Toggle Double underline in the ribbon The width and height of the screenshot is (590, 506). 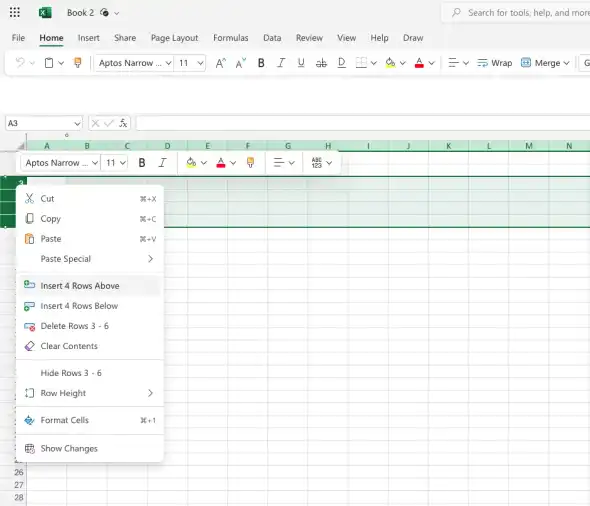tap(341, 63)
